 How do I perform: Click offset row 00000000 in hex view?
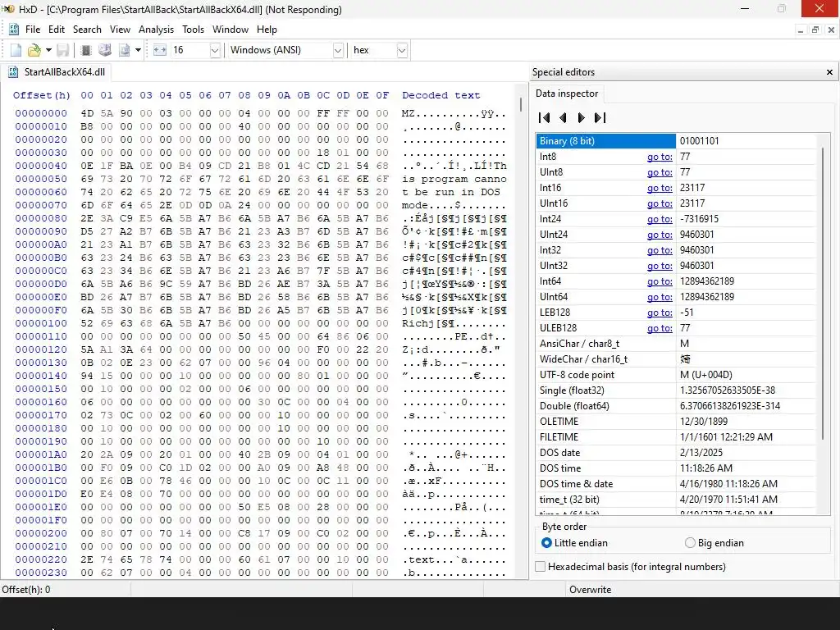tap(41, 113)
